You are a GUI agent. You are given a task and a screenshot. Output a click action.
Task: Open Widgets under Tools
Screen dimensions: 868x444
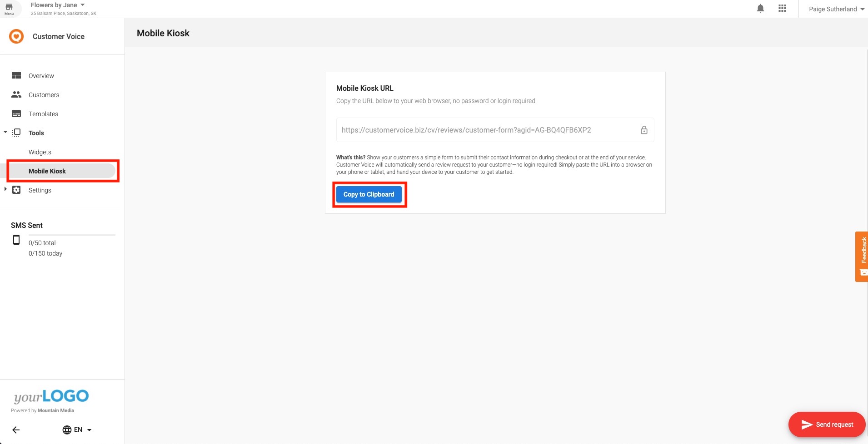[x=40, y=152]
